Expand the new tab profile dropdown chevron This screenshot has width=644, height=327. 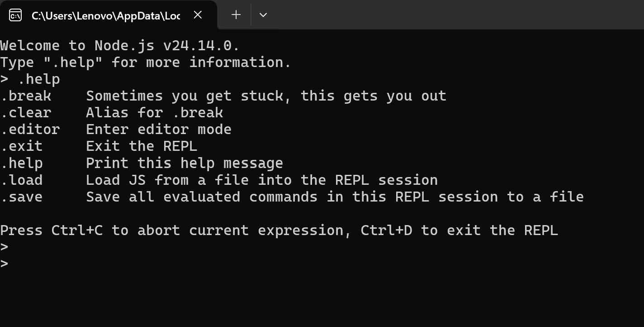[263, 15]
